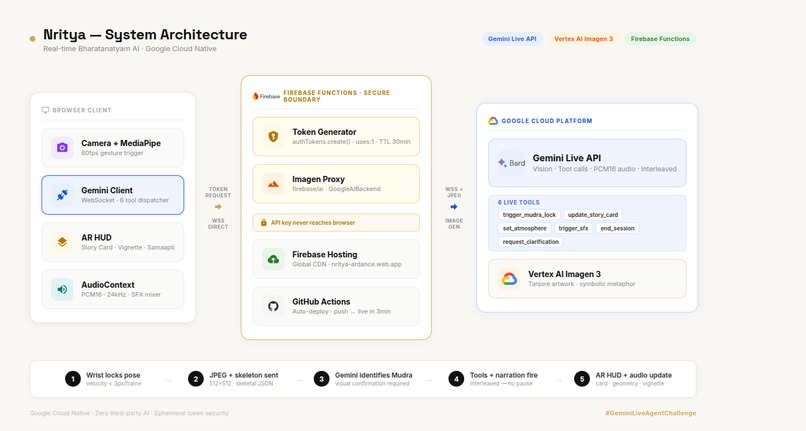Screen dimensions: 806x431
Task: Click the Real-time Bharatanatyam AI subtitle
Action: [x=130, y=49]
